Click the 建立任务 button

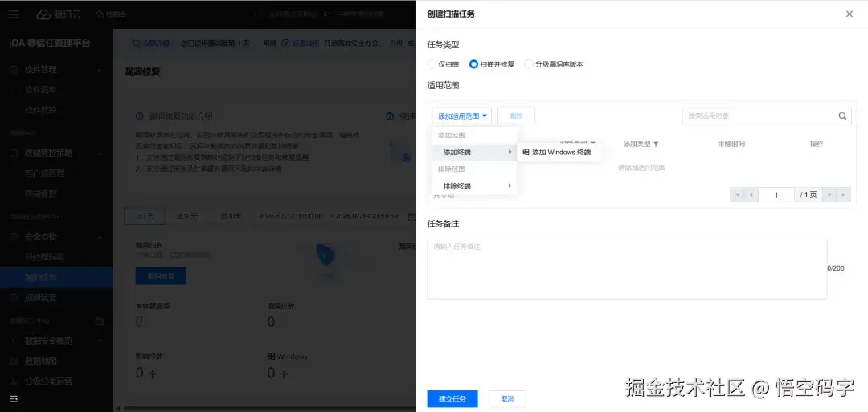(x=452, y=398)
